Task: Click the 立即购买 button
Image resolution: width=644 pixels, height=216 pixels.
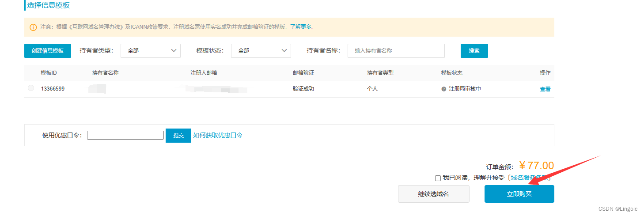Action: tap(519, 194)
